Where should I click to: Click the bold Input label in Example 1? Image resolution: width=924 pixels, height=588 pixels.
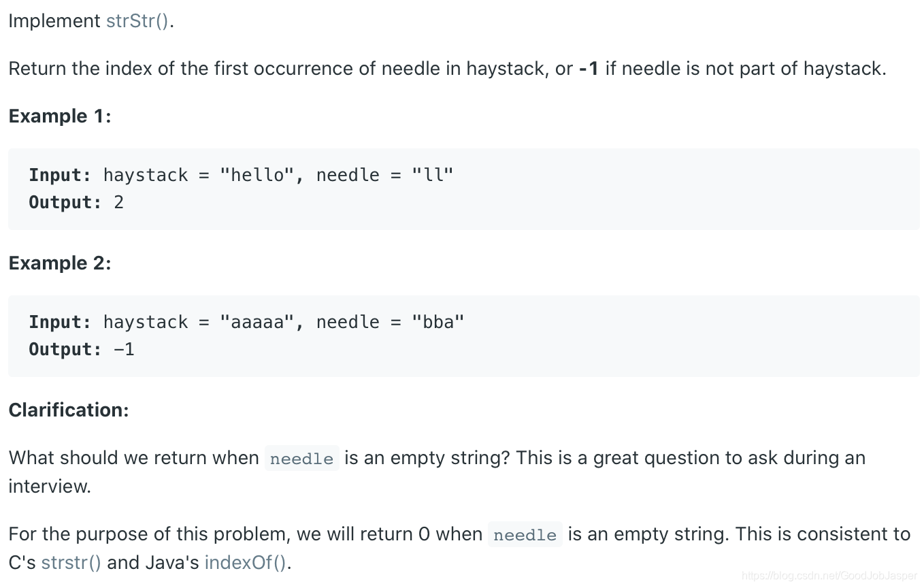click(x=60, y=176)
